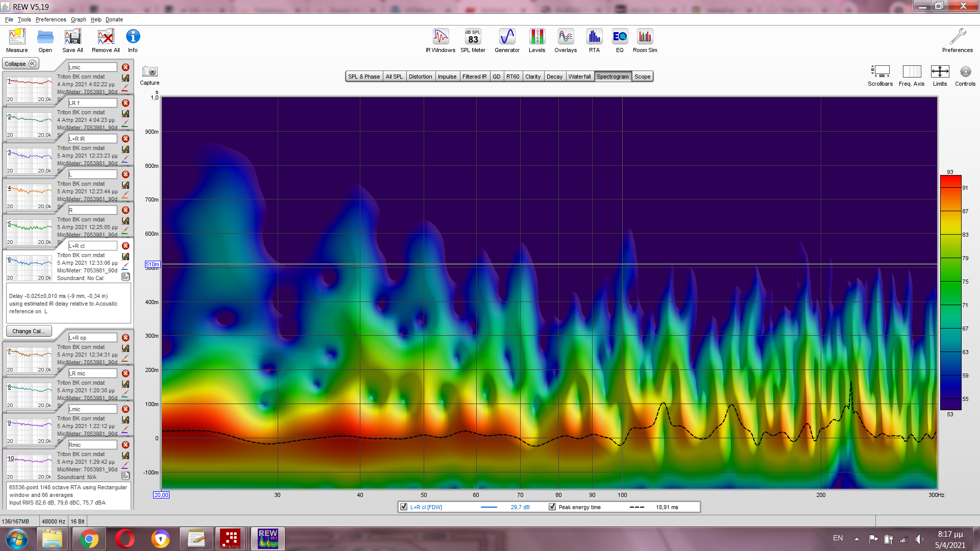Open the Preferences menu
980x551 pixels.
51,19
